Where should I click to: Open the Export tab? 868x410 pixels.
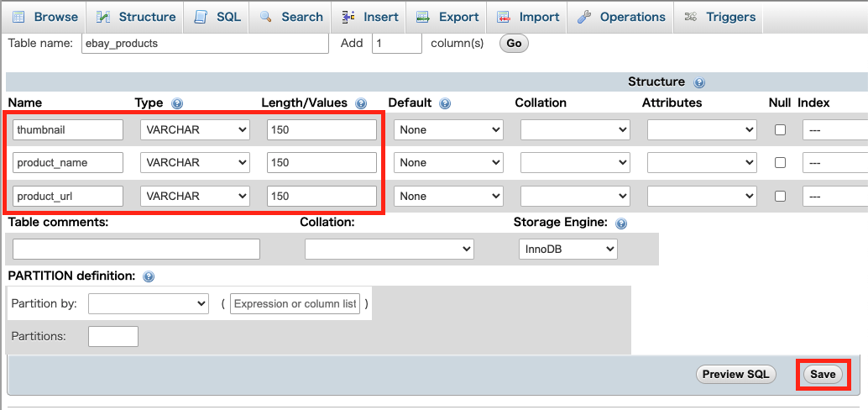447,17
